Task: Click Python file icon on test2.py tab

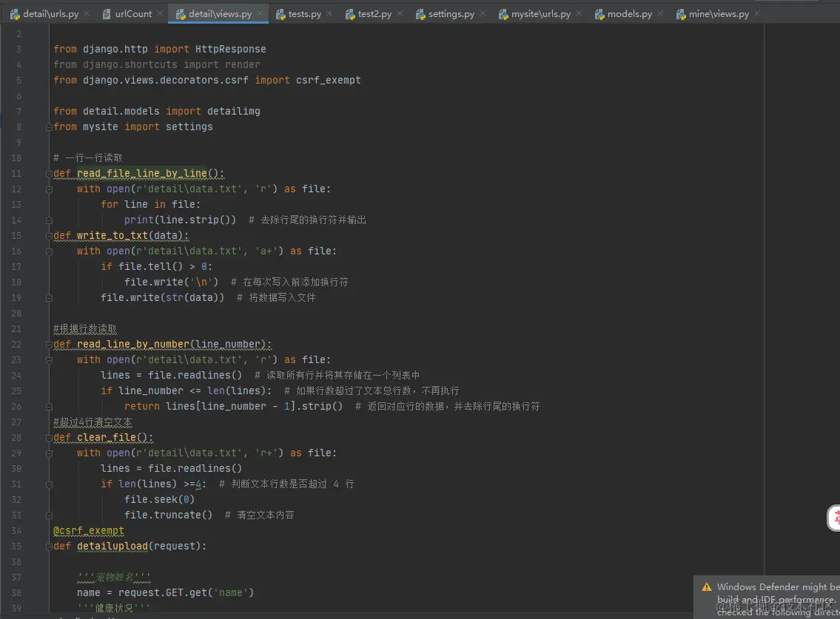Action: [x=350, y=15]
